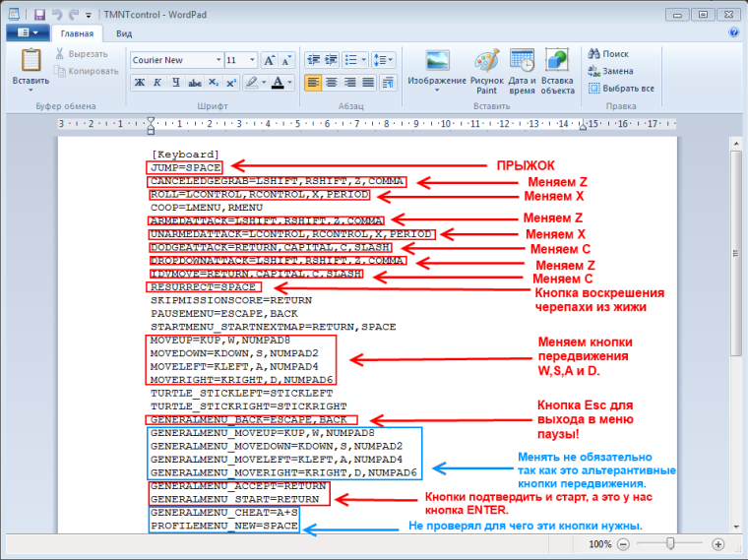
Task: Toggle subscript X₂ formatting
Action: [x=214, y=83]
